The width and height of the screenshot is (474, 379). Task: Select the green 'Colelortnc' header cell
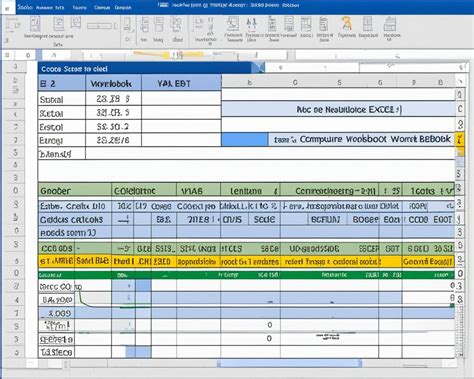pos(144,191)
